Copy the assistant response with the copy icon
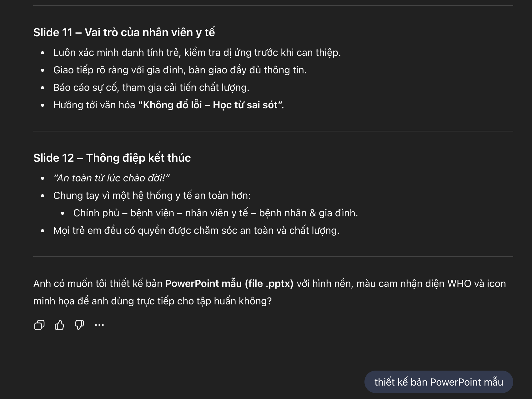 tap(39, 325)
